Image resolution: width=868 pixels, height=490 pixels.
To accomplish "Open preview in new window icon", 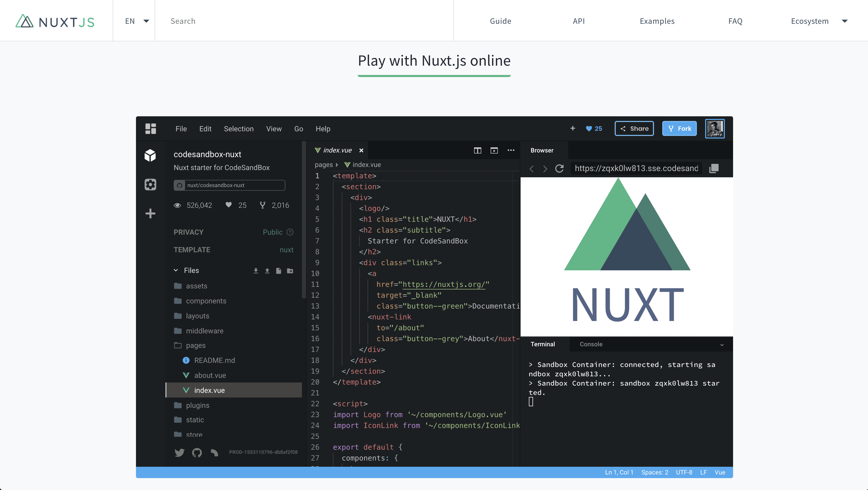I will pos(714,168).
